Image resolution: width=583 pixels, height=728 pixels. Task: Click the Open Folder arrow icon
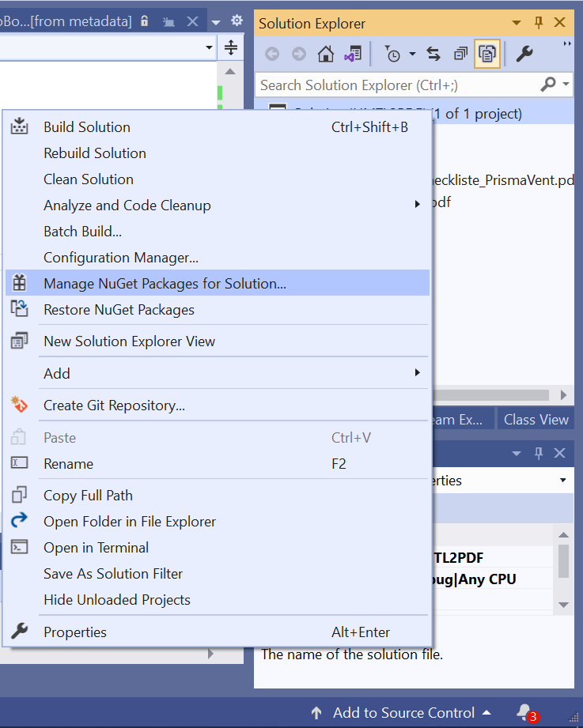coord(19,520)
